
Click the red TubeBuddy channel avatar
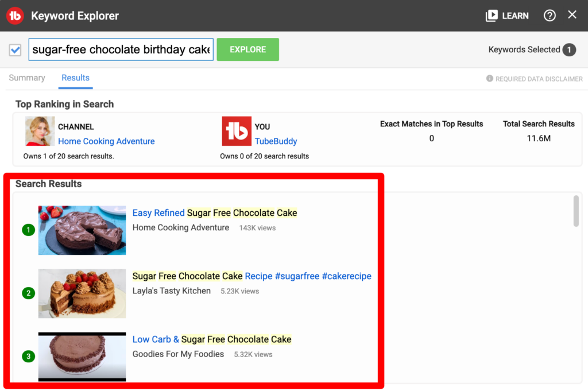pyautogui.click(x=237, y=131)
